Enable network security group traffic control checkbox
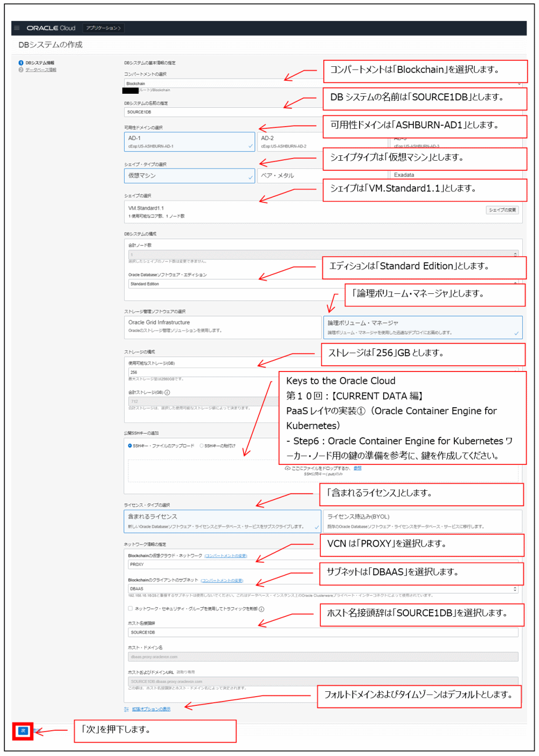Screen dimensions: 539x756 pyautogui.click(x=130, y=609)
